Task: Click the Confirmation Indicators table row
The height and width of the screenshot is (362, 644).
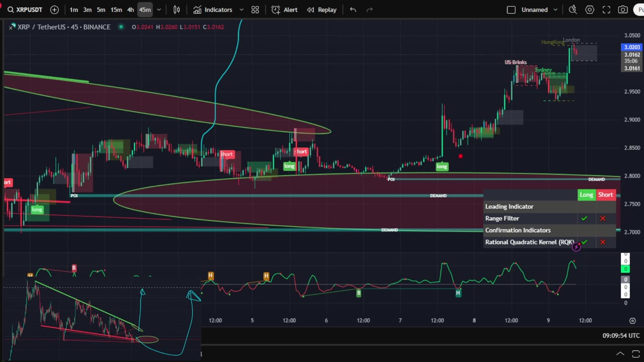Action: tap(549, 230)
